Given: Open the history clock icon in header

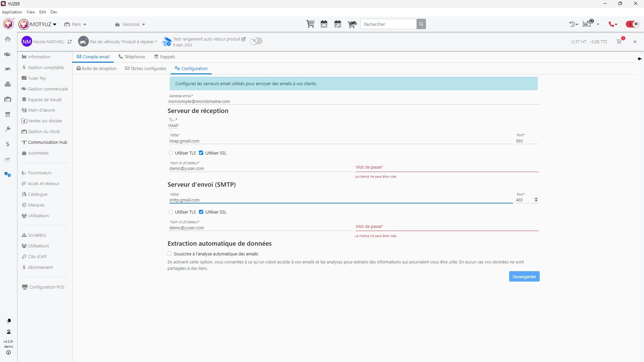Looking at the screenshot, I should [x=572, y=24].
